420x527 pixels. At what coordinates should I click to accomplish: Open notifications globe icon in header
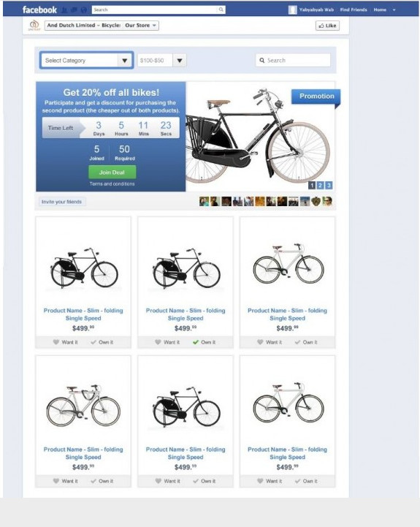(x=84, y=10)
